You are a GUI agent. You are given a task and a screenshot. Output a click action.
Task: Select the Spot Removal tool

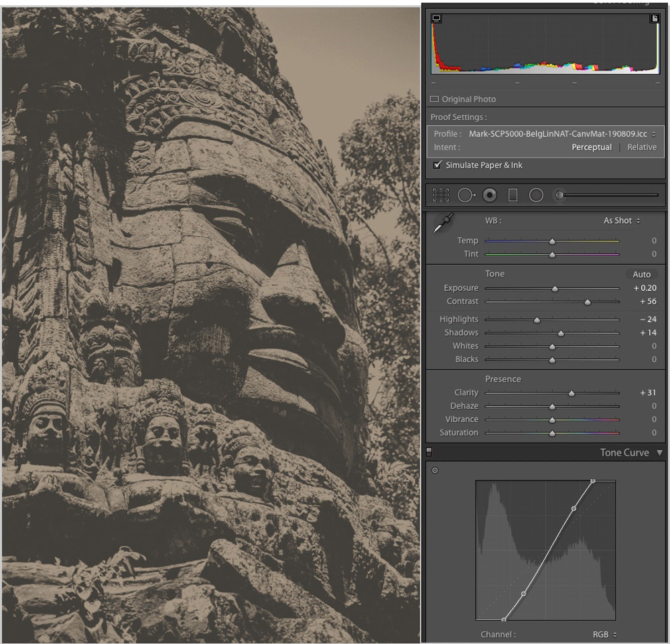click(466, 195)
